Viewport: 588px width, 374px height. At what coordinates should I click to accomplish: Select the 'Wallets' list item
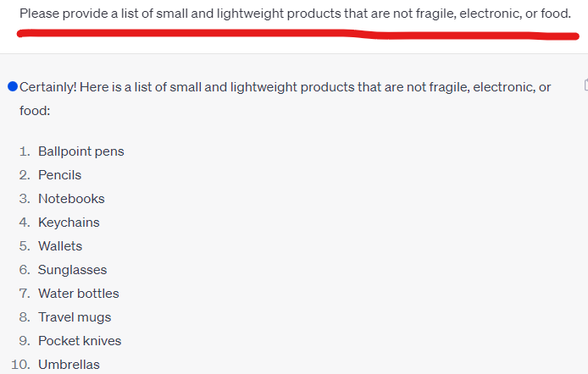(60, 246)
